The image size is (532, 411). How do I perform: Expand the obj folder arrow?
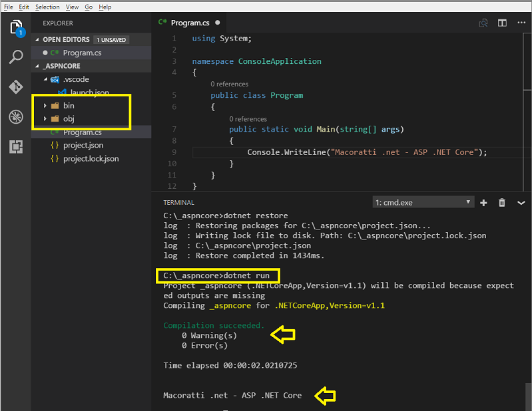tap(45, 118)
